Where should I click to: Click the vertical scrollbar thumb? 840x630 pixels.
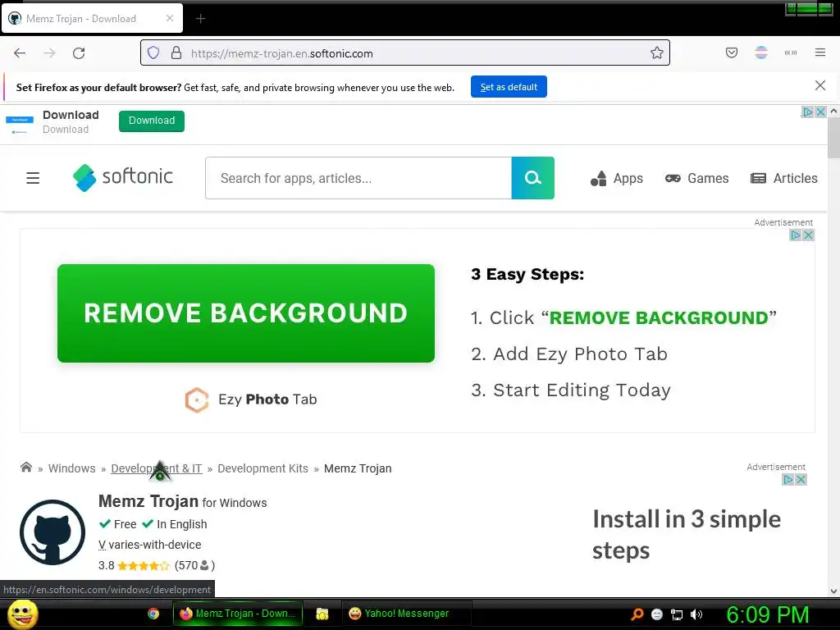click(833, 138)
